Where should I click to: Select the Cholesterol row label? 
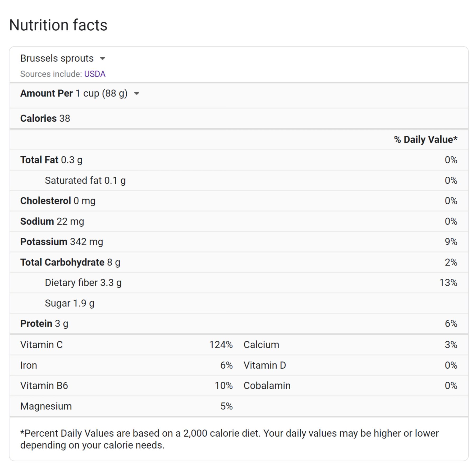(45, 201)
